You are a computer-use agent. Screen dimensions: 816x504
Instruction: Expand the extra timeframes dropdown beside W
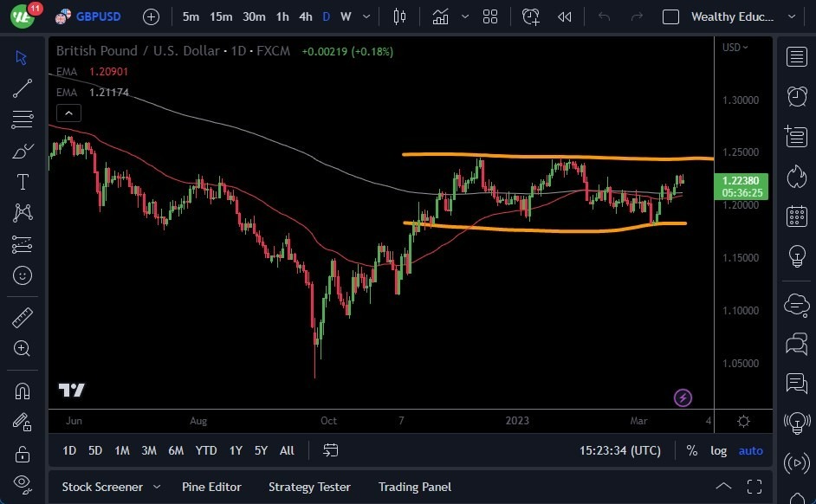(365, 16)
